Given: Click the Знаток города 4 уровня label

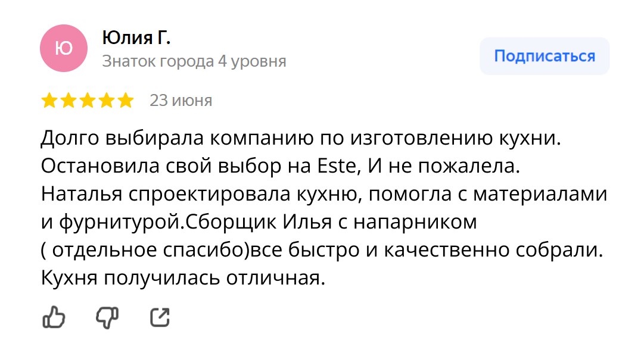Looking at the screenshot, I should point(194,61).
